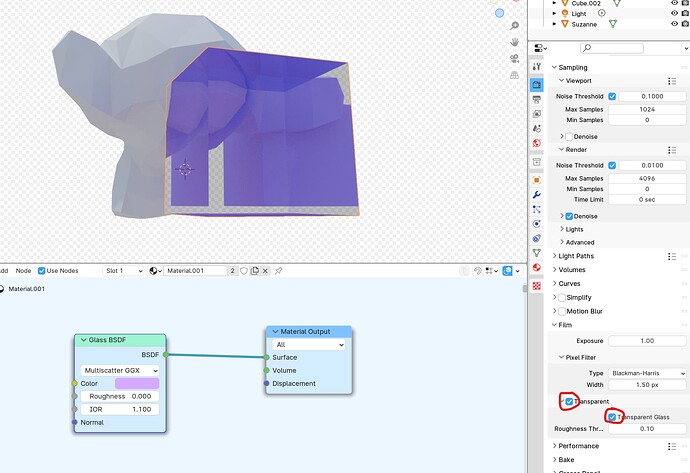Click the Glass BSDF Roughness slider
The width and height of the screenshot is (690, 473).
[x=120, y=396]
